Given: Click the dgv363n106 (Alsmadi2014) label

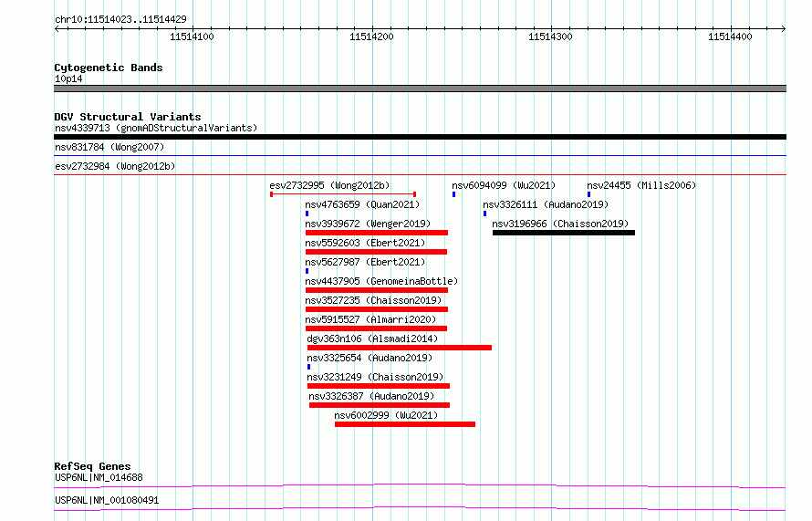Looking at the screenshot, I should pos(372,339).
